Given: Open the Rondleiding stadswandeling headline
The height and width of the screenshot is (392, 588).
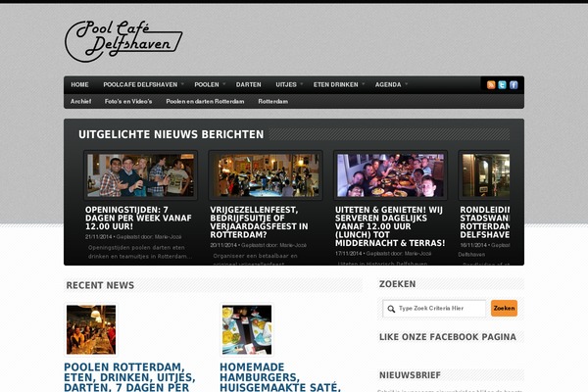Looking at the screenshot, I should [x=484, y=222].
